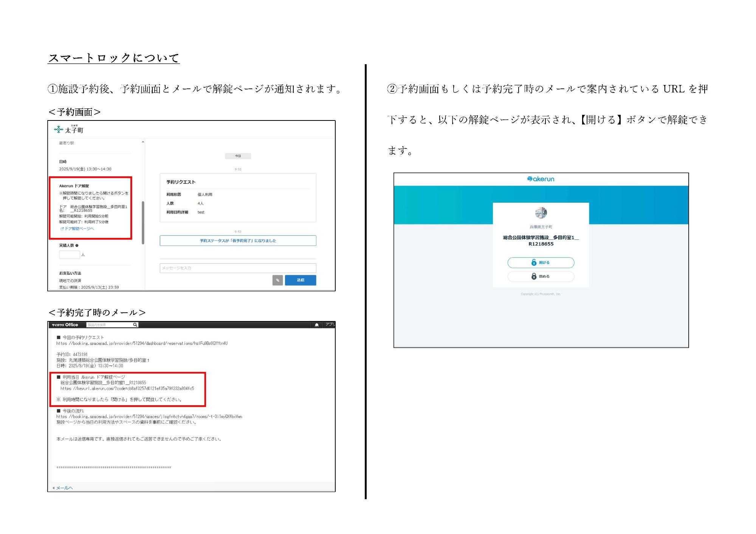Click the メッセージを入力 message field

(238, 268)
